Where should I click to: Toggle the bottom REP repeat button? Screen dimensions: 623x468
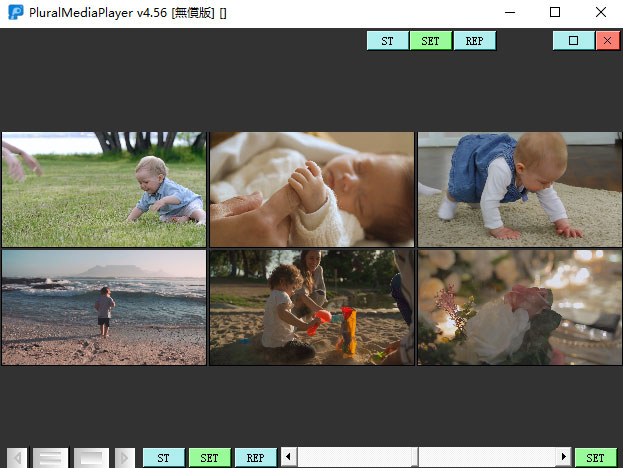click(x=255, y=458)
